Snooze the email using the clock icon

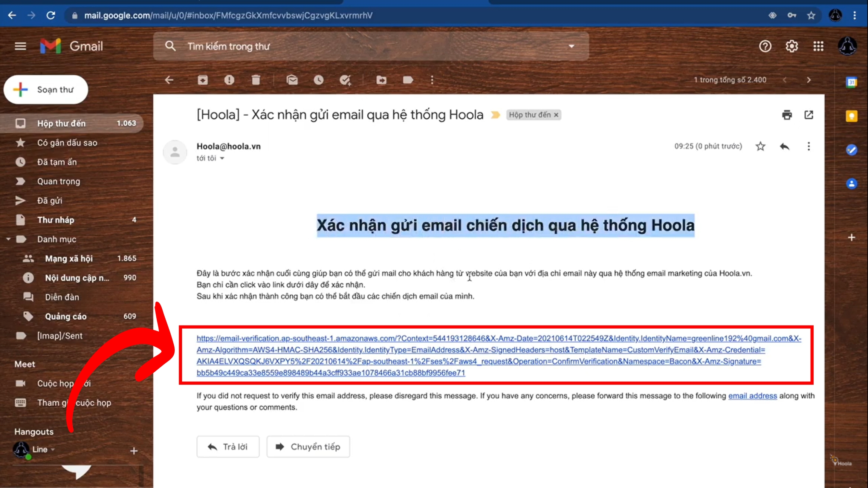(x=318, y=80)
